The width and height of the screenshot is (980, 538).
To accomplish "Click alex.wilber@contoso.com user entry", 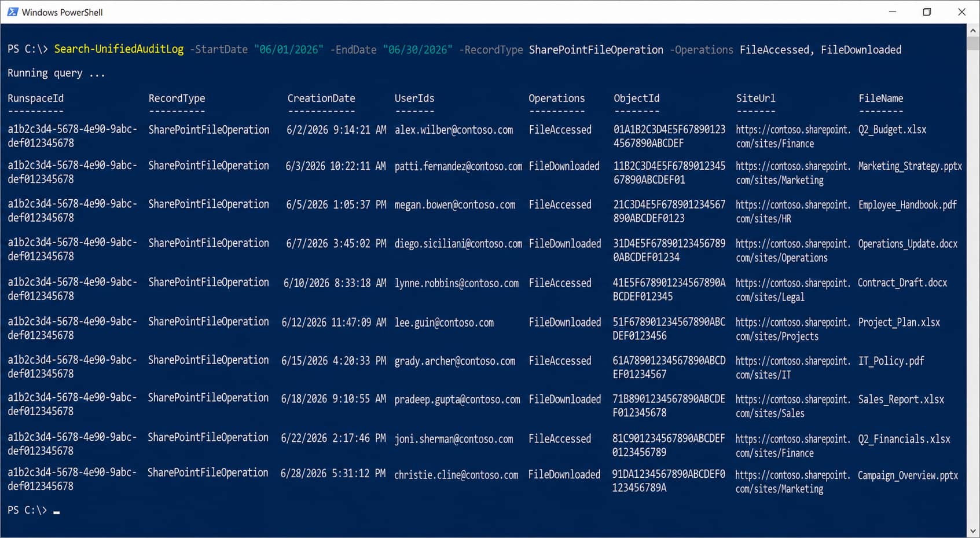I will coord(454,130).
